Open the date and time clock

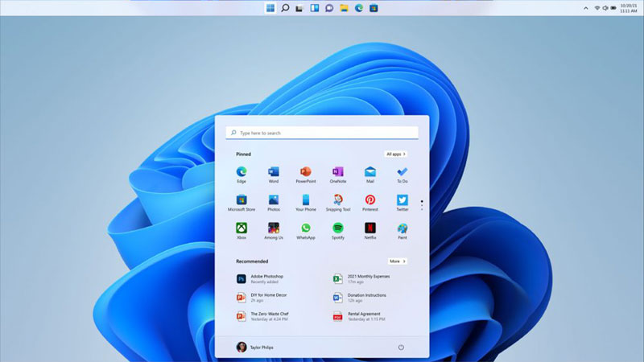tap(629, 8)
